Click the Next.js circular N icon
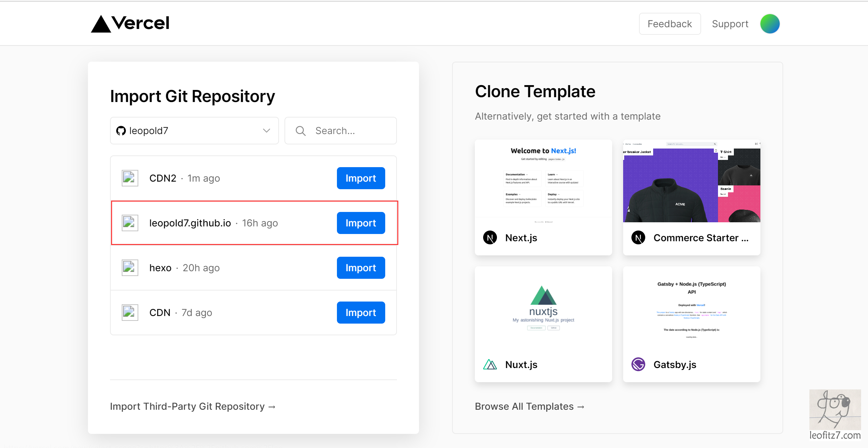Screen dimensions: 868x448 490,237
